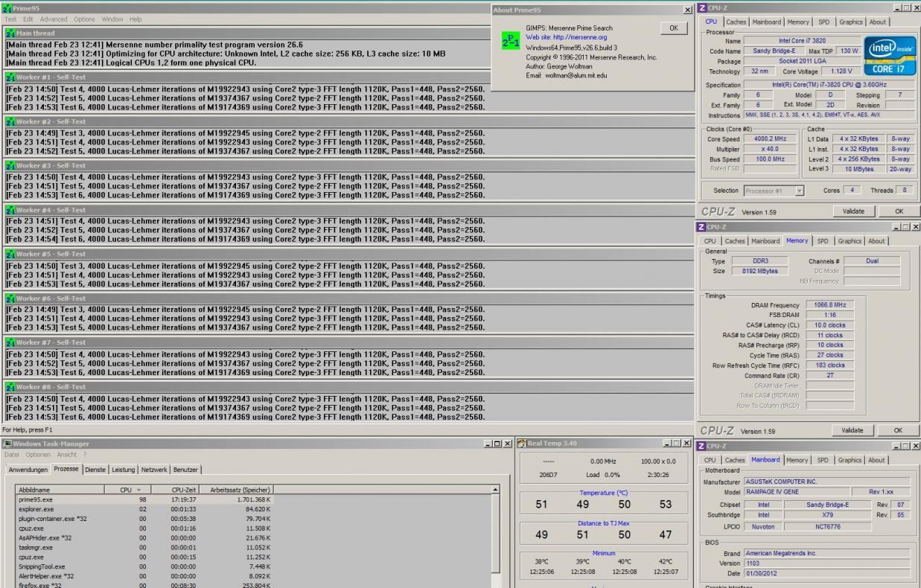Open the Ansicht menu in Task-Manager

(67, 455)
